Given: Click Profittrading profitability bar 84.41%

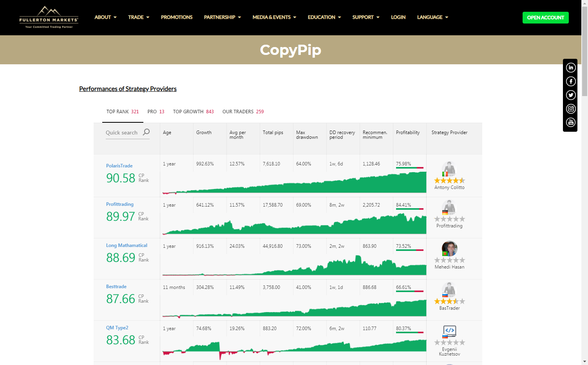Looking at the screenshot, I should [x=410, y=209].
